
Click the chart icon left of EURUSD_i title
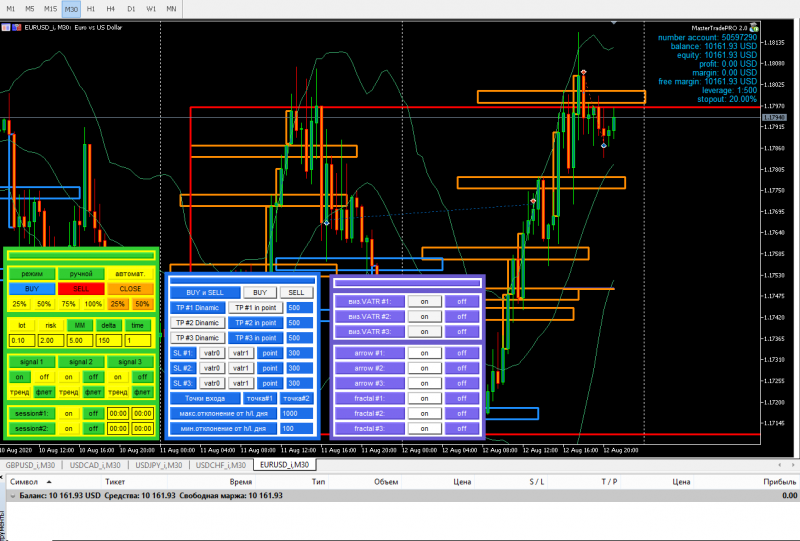point(6,28)
